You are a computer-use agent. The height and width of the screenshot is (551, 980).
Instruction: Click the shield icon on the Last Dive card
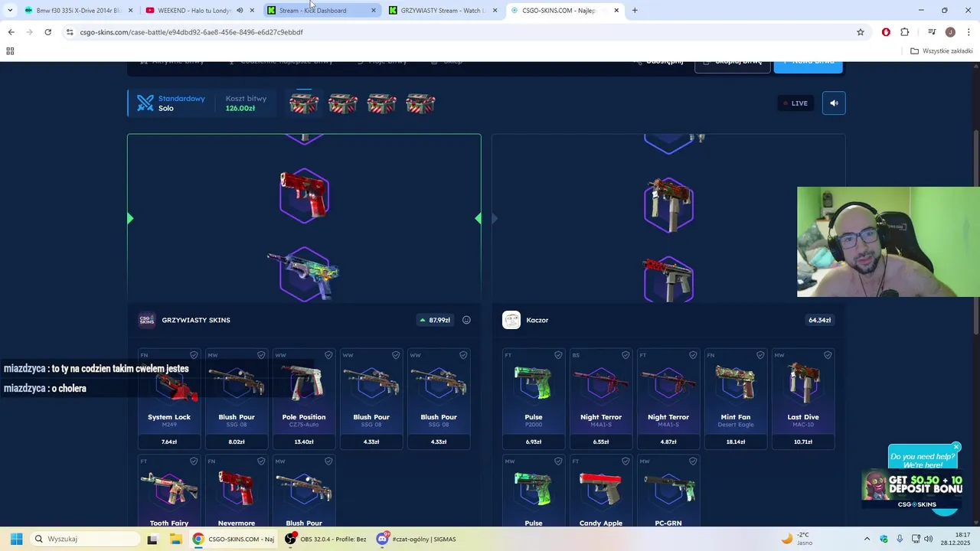[828, 355]
